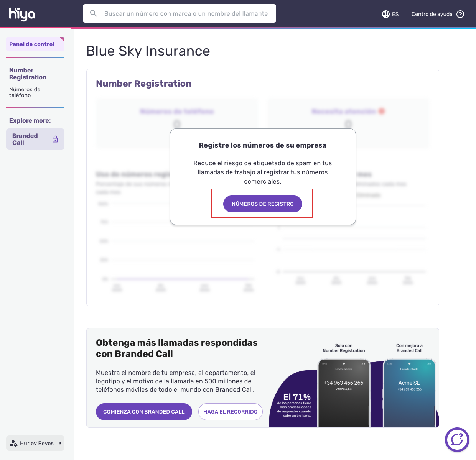The height and width of the screenshot is (460, 476).
Task: Go to Números de teléfono
Action: point(25,92)
